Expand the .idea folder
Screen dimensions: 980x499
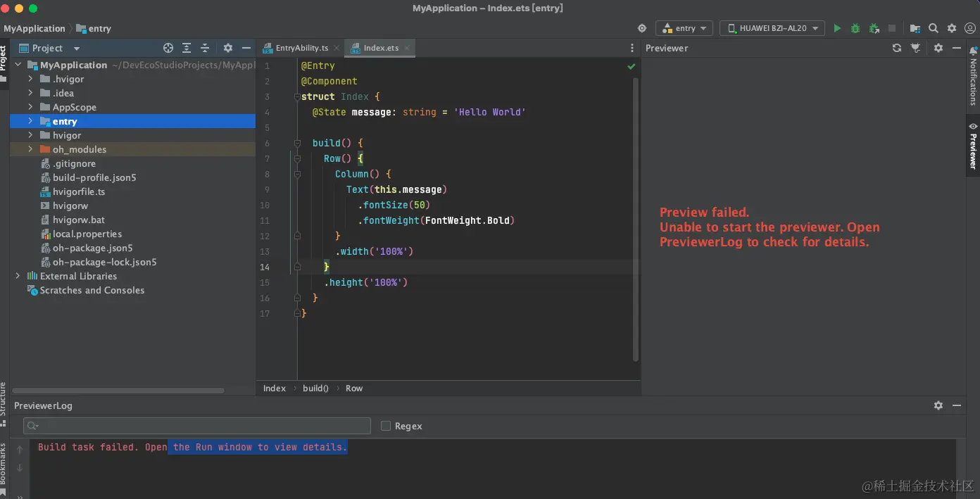(30, 93)
